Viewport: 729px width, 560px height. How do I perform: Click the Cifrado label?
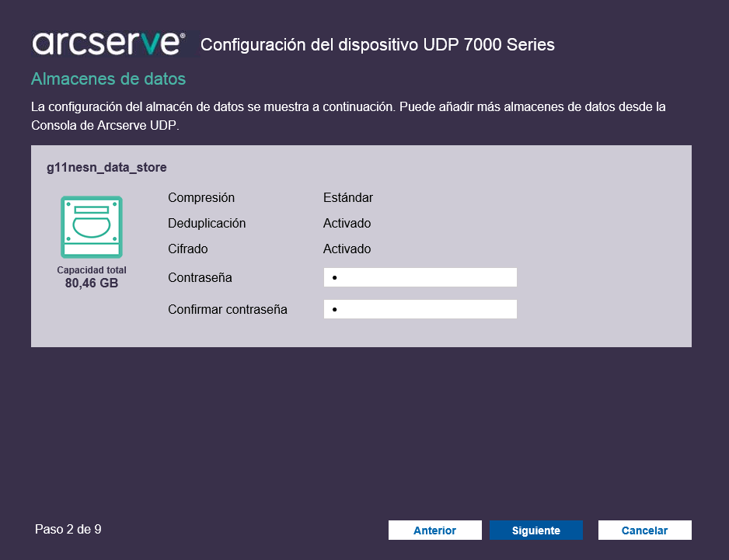click(x=188, y=249)
